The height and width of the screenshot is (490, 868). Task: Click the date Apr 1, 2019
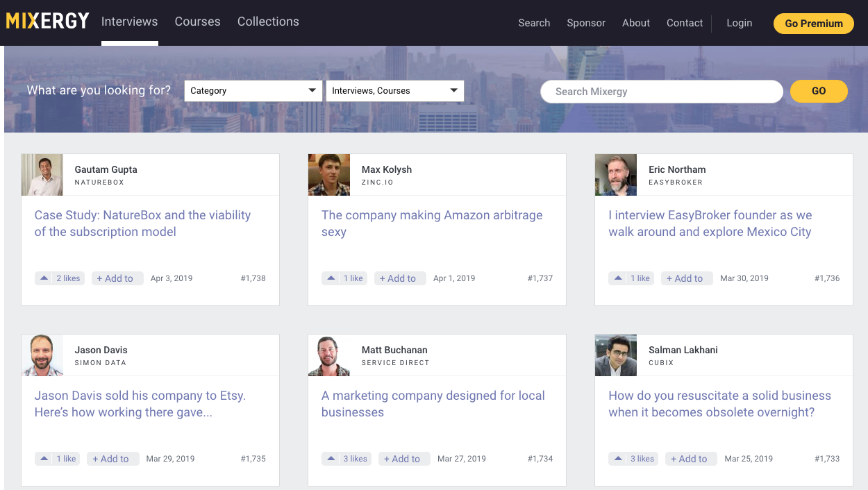tap(454, 278)
